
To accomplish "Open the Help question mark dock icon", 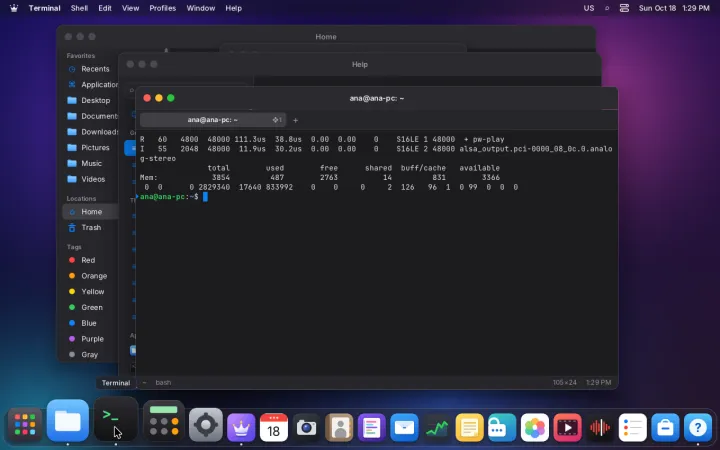I will (698, 428).
